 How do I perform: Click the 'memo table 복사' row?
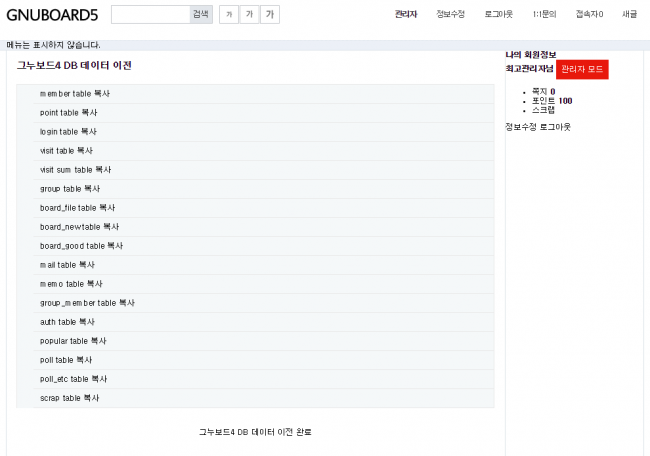click(x=264, y=285)
